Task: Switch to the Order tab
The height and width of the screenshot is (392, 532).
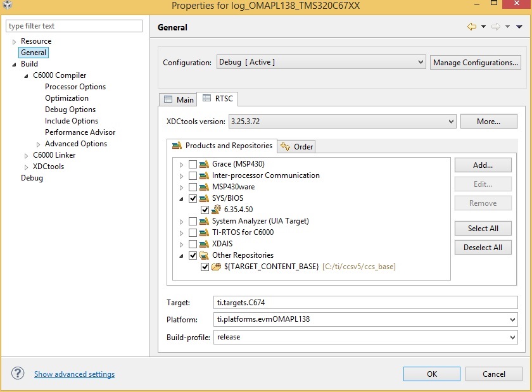Action: (x=296, y=147)
